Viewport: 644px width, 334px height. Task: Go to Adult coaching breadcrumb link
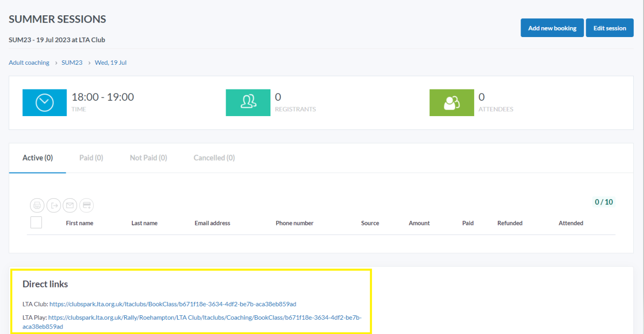pyautogui.click(x=29, y=63)
